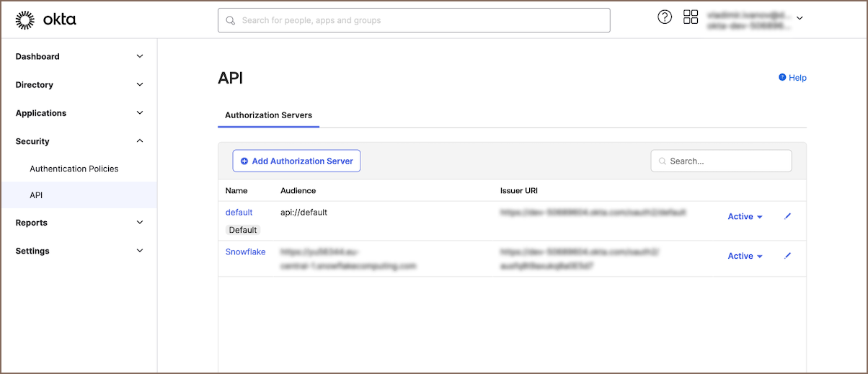Open the Snowflake authorization server link
Image resolution: width=868 pixels, height=374 pixels.
pos(245,252)
